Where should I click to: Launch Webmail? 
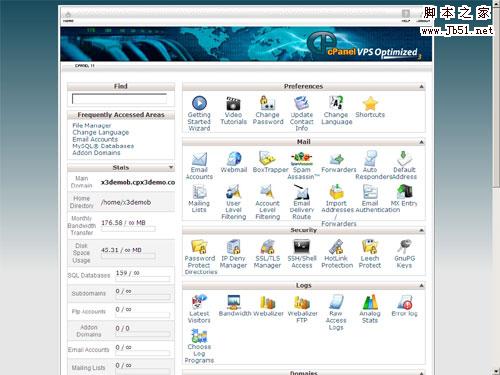coord(234,159)
